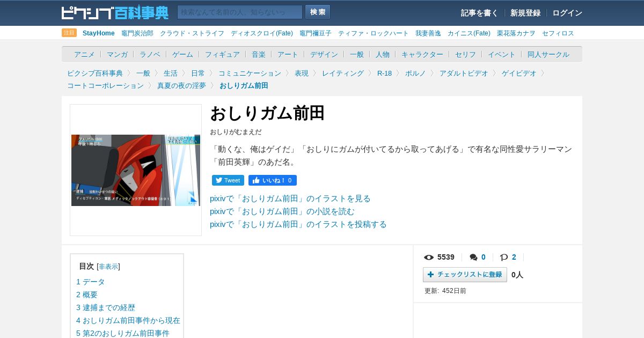644x338 pixels.
Task: Focus the header search input field
Action: 240,12
